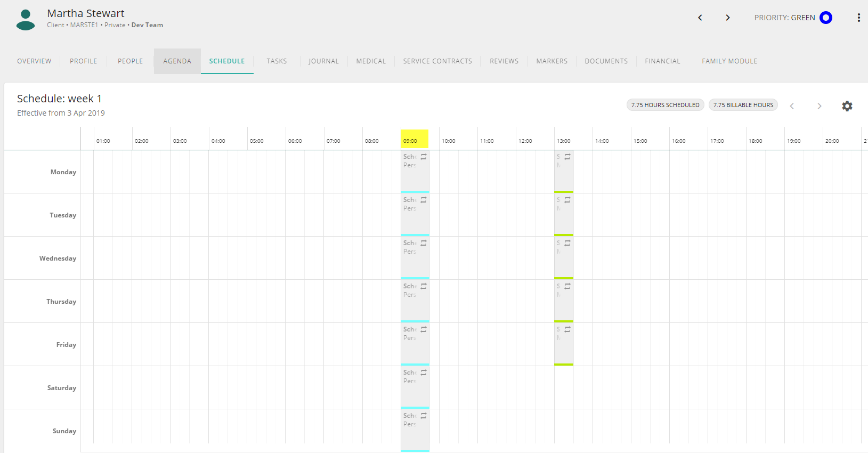Open Wednesday 09:00 scheduled visit block
The image size is (868, 453).
pyautogui.click(x=415, y=258)
